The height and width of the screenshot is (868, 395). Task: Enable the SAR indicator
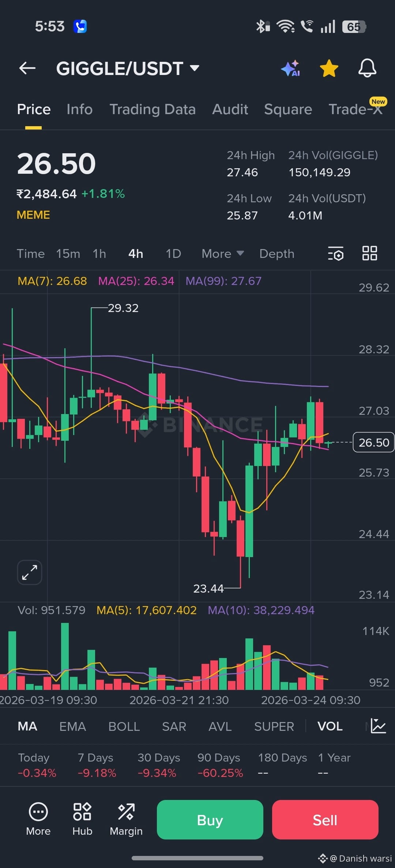[x=174, y=726]
